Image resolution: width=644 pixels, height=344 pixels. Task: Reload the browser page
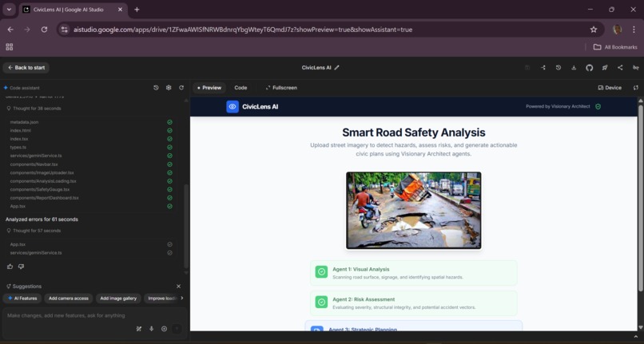(x=45, y=30)
